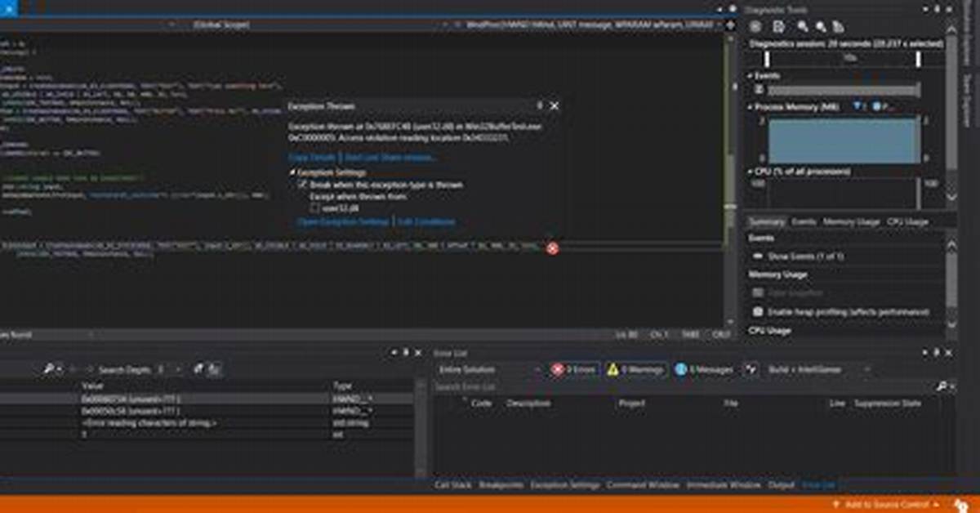The height and width of the screenshot is (513, 980).
Task: Click in the Search Error List field
Action: (x=684, y=386)
